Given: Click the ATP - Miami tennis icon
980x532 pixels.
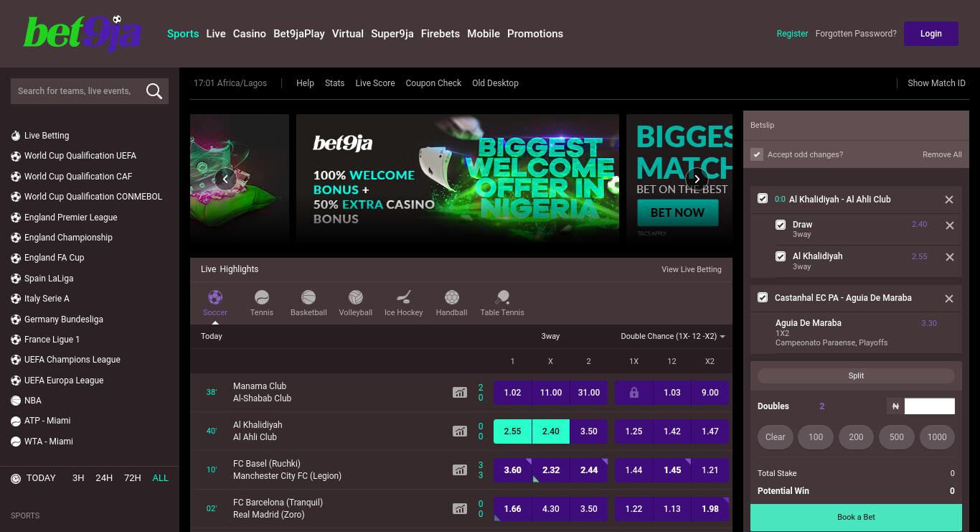Looking at the screenshot, I should [16, 421].
